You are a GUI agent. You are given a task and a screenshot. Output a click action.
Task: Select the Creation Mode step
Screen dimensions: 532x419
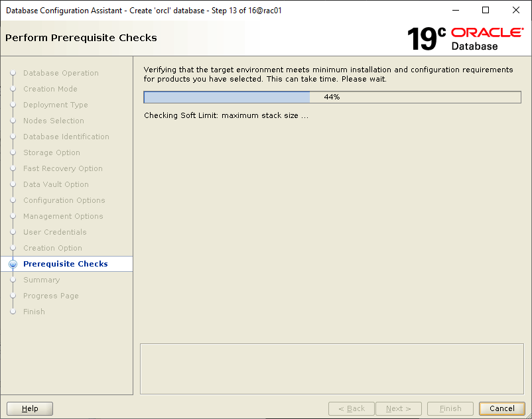50,89
